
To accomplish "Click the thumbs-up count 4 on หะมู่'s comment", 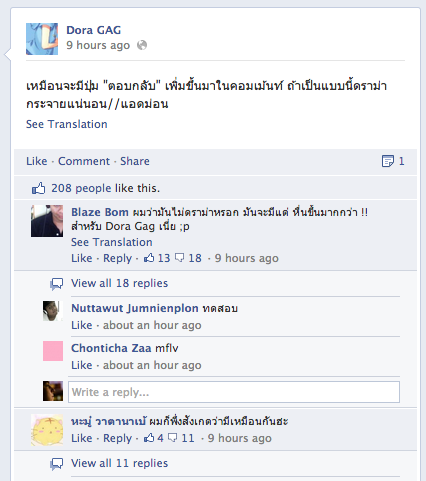I will tap(154, 438).
